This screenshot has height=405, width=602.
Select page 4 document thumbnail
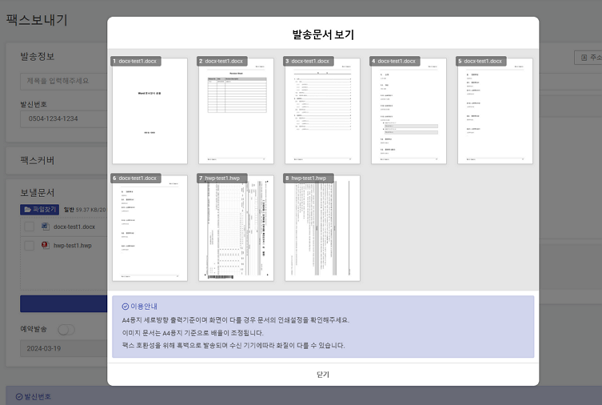[408, 111]
